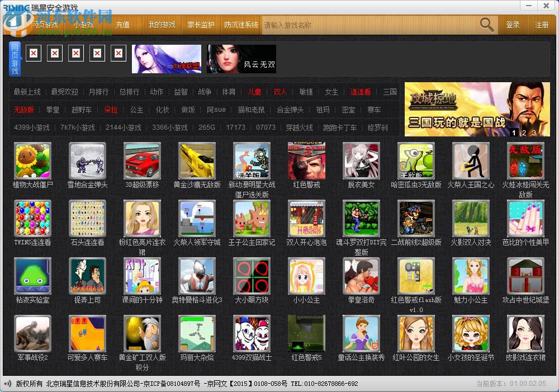Open the 拳皇洛奇 boxing icon
559x392 pixels.
[x=362, y=276]
